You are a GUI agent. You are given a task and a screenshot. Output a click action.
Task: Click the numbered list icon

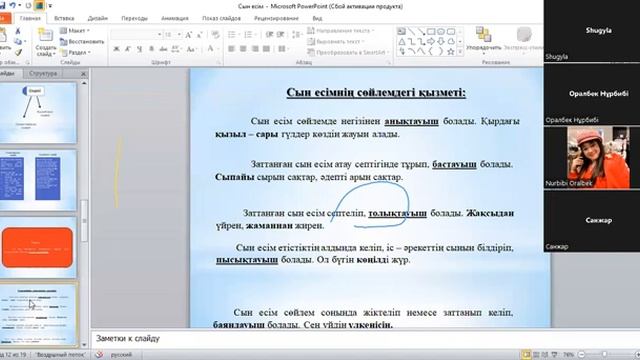coord(249,35)
